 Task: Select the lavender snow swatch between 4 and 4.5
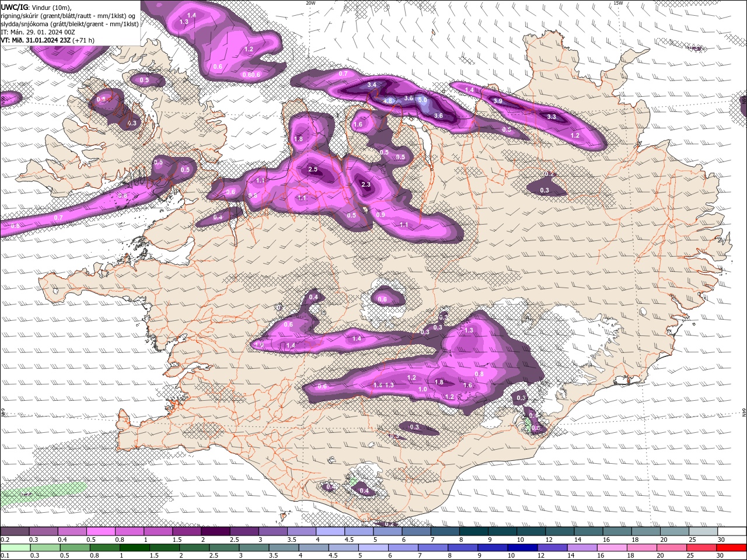coord(330,531)
